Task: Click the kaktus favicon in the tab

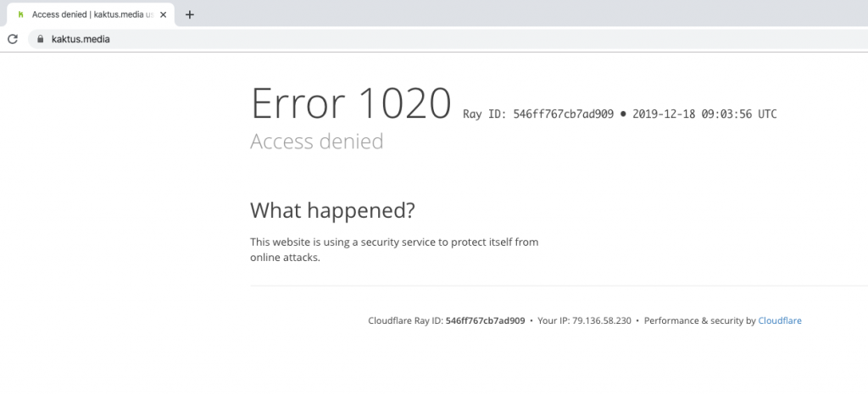Action: (21, 15)
